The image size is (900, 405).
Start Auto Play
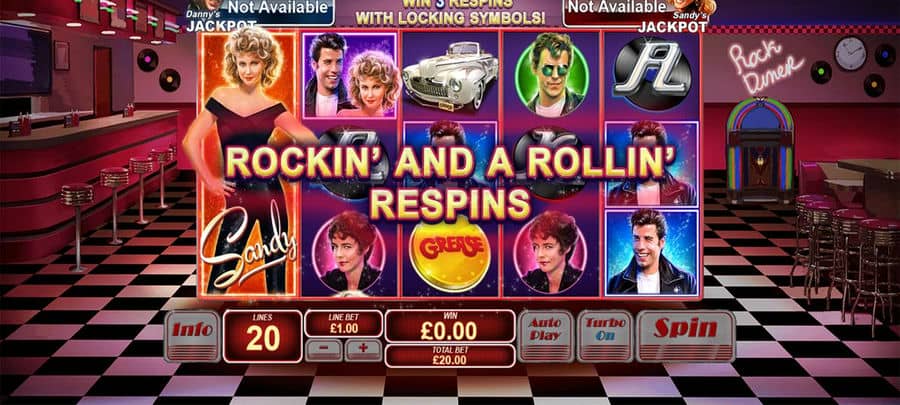(545, 336)
